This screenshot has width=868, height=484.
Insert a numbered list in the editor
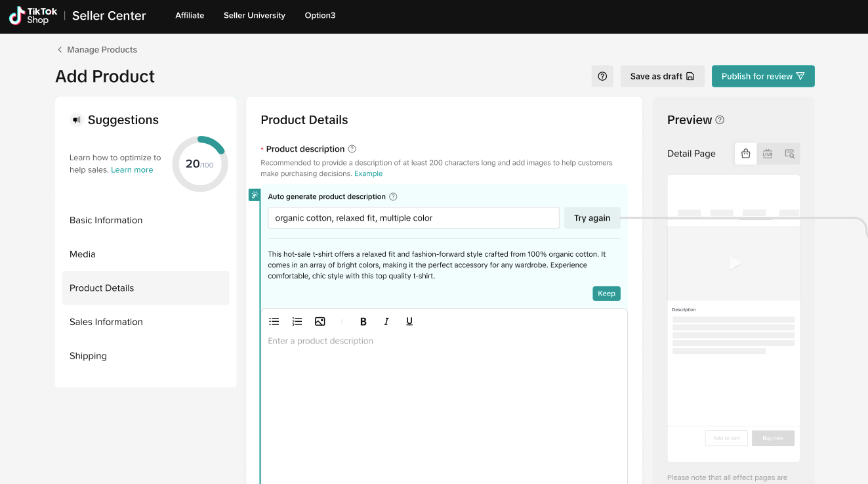click(x=297, y=321)
